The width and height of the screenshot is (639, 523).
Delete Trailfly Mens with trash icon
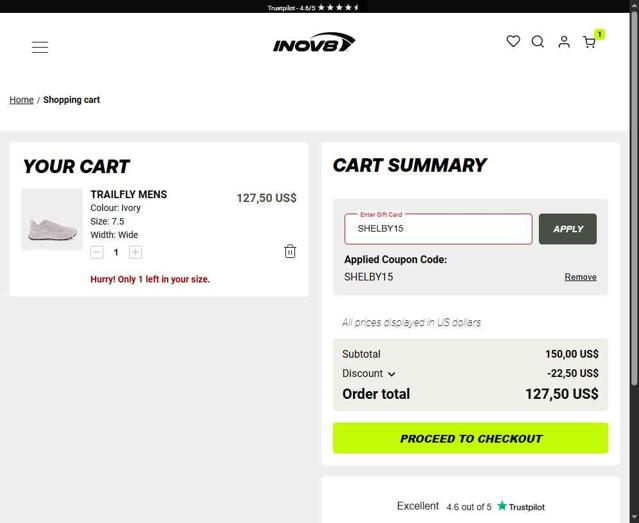[x=290, y=251]
